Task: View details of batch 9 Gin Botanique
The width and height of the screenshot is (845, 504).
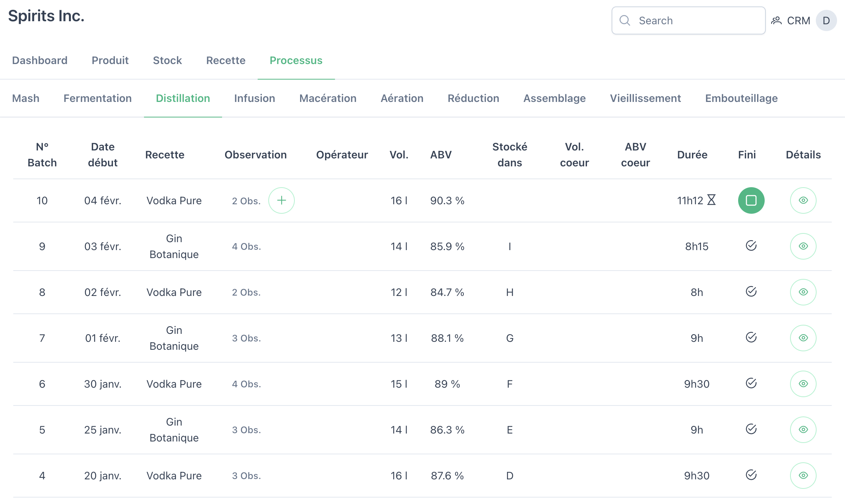Action: 803,246
